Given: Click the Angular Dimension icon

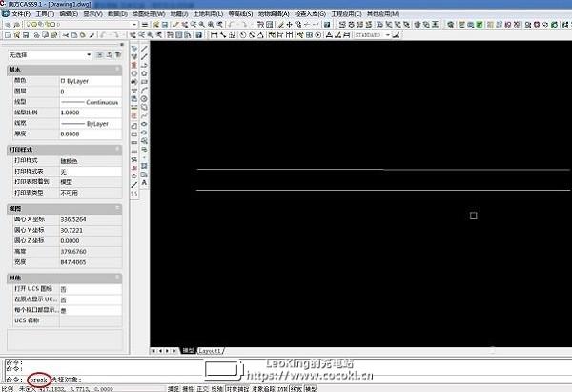Looking at the screenshot, I should click(x=260, y=35).
